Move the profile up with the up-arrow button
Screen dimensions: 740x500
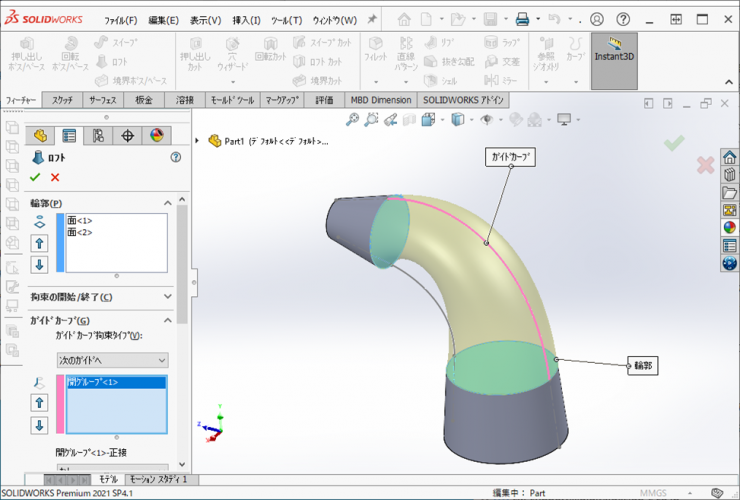click(x=40, y=243)
